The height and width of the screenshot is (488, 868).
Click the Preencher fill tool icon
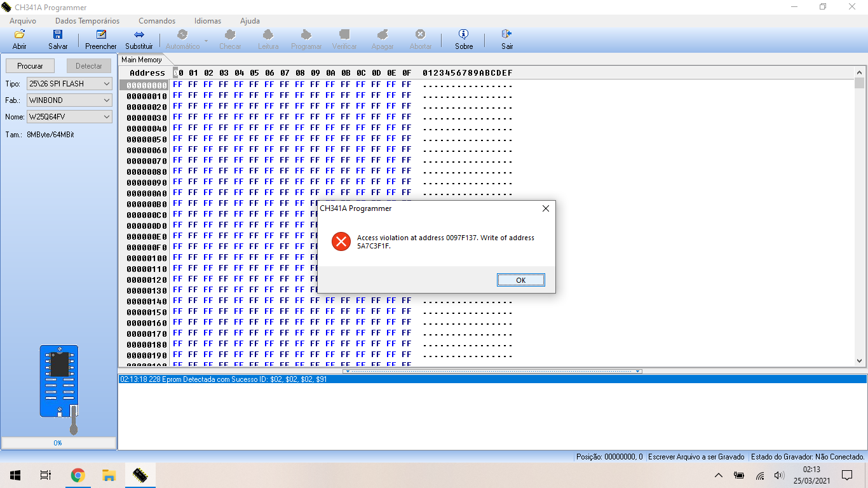coord(101,34)
